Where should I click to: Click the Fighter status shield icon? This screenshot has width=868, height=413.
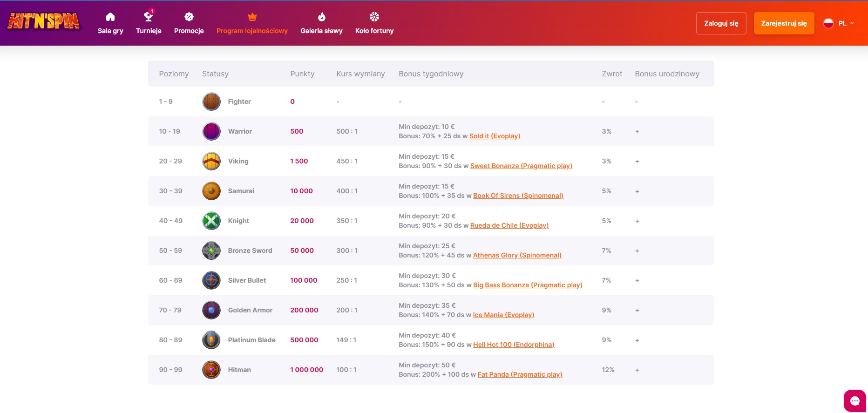tap(211, 102)
